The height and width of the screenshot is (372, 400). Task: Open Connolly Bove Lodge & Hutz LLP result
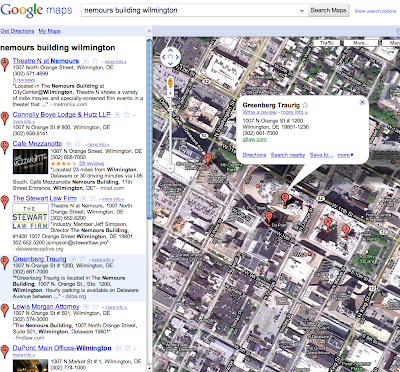click(x=62, y=114)
